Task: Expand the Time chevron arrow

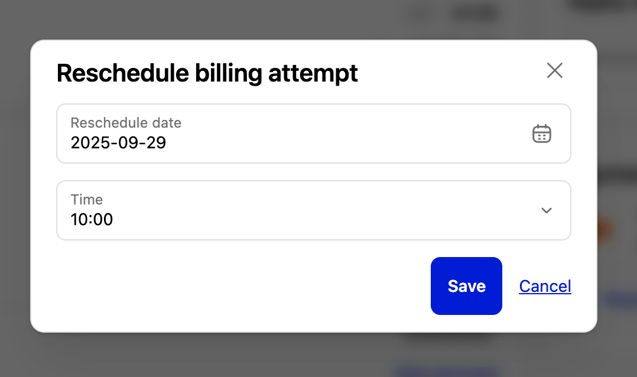Action: [x=546, y=210]
